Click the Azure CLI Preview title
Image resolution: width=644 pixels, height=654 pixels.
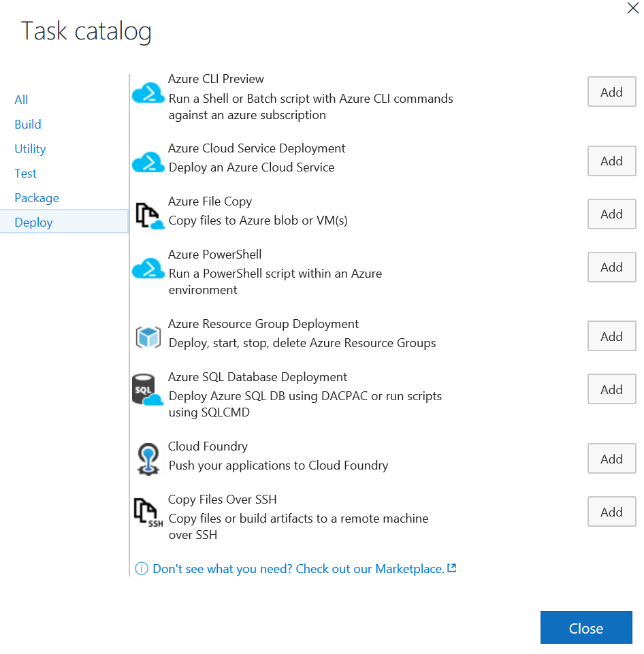216,79
